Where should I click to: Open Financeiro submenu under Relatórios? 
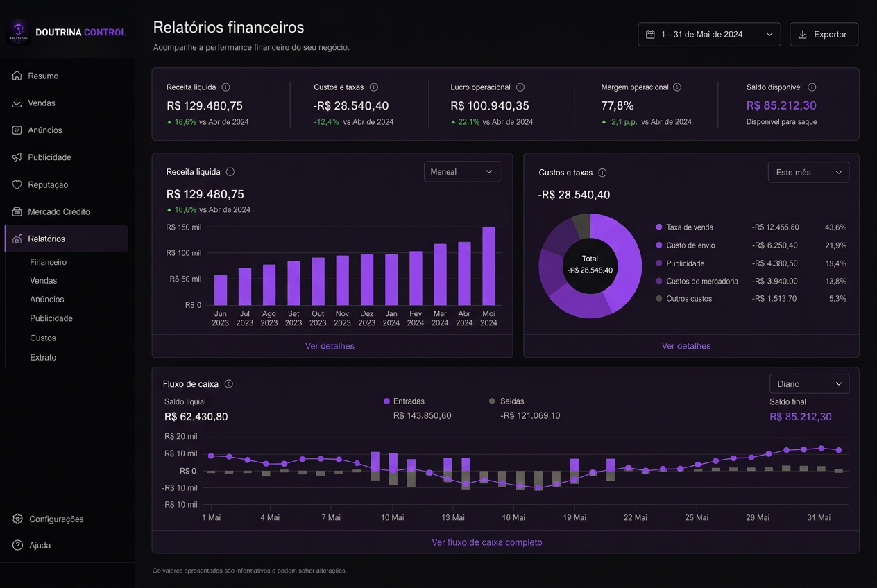point(49,262)
